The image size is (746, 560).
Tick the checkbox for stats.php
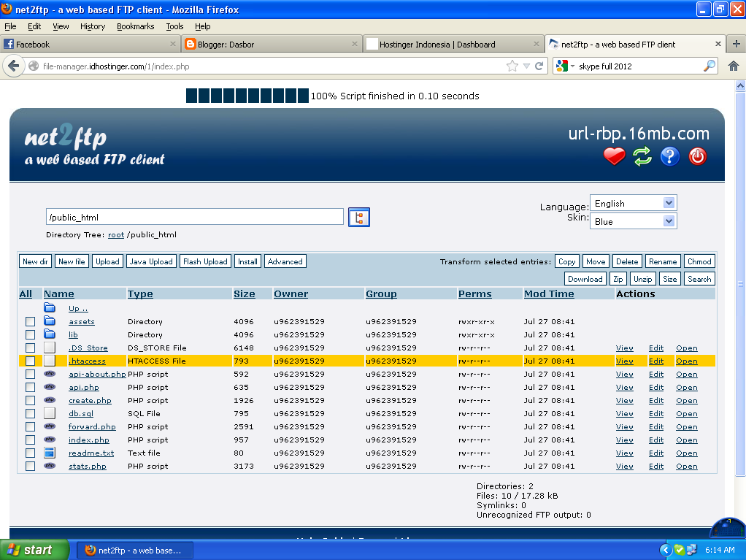tap(30, 467)
